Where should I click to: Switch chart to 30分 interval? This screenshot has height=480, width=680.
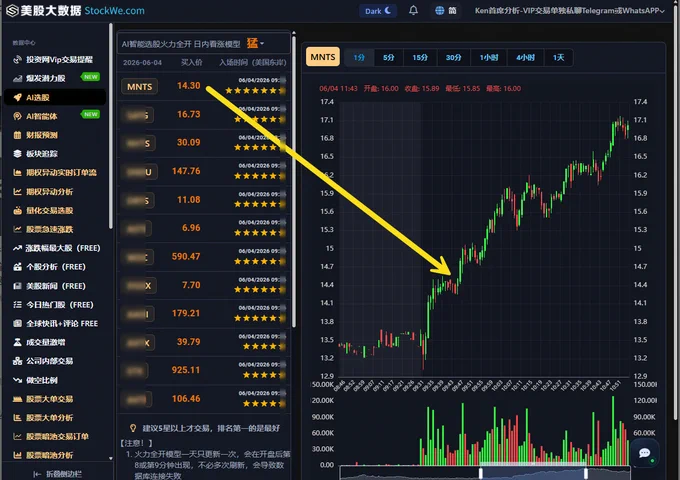coord(453,58)
